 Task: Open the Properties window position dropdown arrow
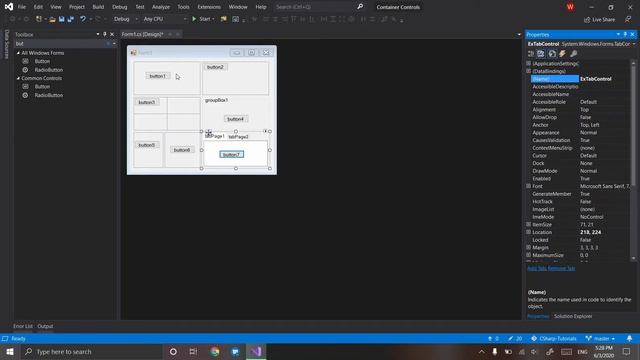click(618, 34)
